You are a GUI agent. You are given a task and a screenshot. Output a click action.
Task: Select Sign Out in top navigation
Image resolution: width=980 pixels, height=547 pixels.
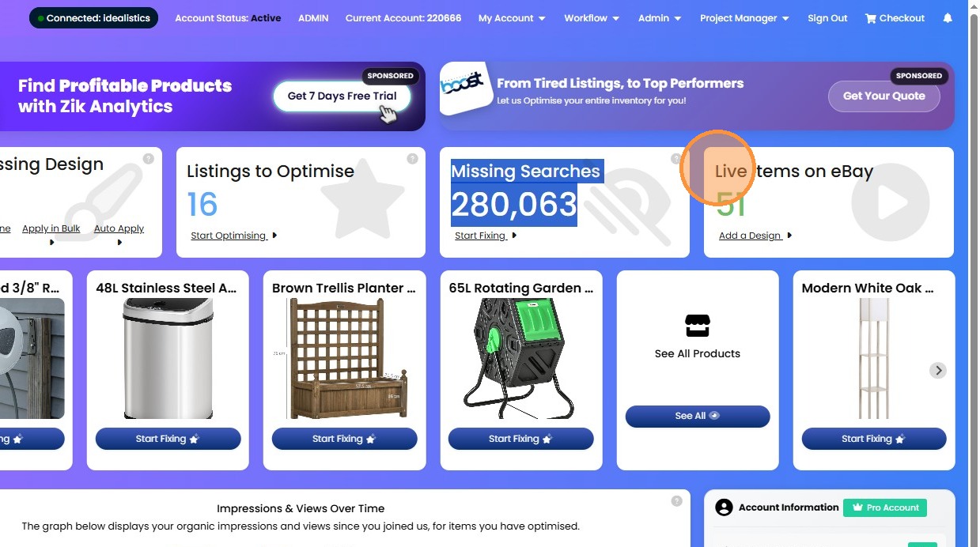coord(827,18)
